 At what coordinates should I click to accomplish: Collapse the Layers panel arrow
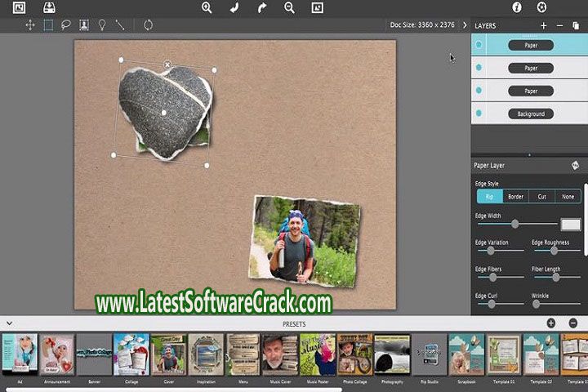[x=466, y=26]
